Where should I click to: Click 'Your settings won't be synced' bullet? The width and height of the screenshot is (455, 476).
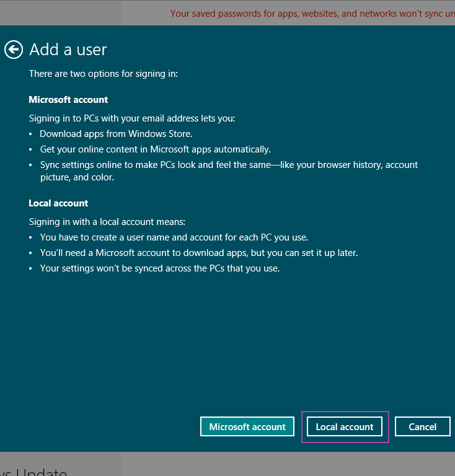pos(160,268)
